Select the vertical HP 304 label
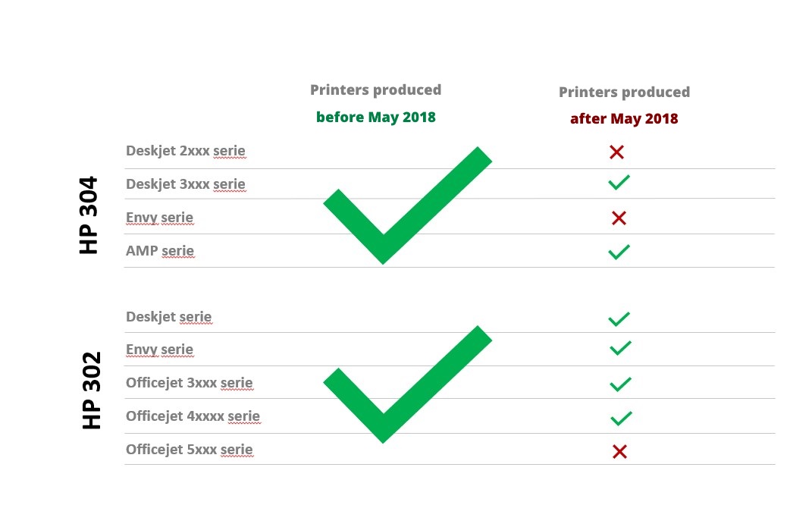This screenshot has height=505, width=812. 89,215
